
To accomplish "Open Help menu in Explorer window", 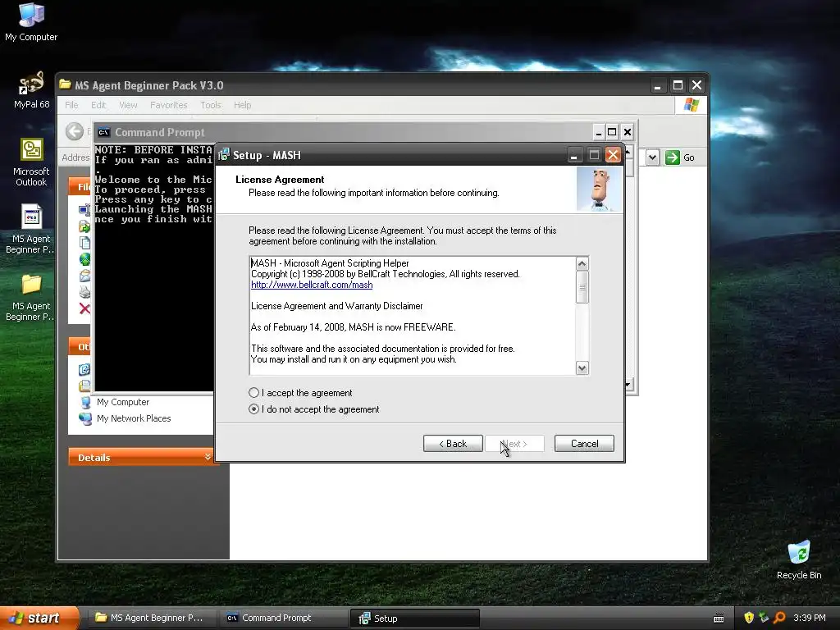I will pyautogui.click(x=242, y=105).
